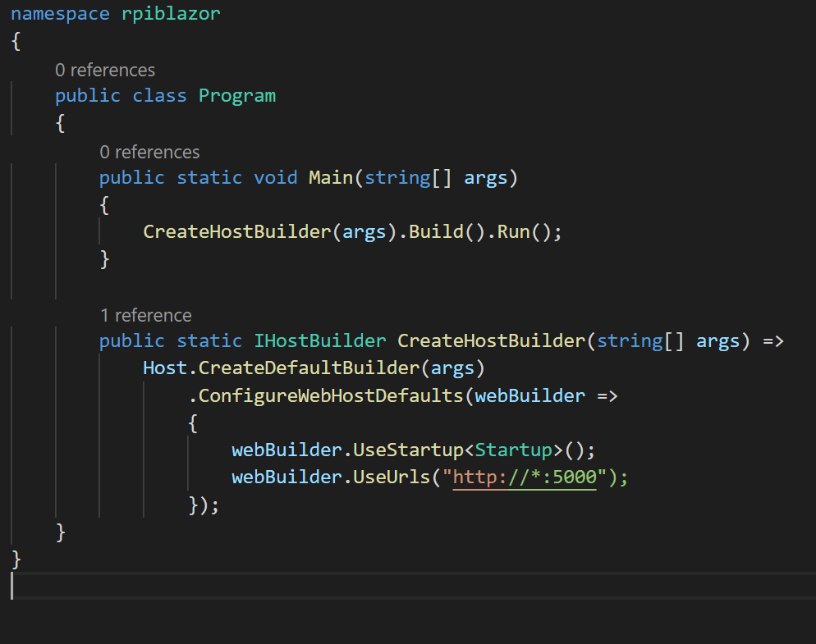Click 'Build' in the CreateHostBuilder(args).Build() call
816x644 pixels.
[x=436, y=232]
